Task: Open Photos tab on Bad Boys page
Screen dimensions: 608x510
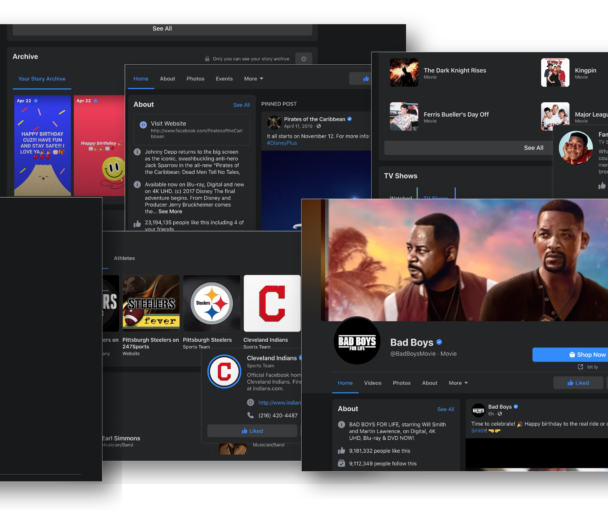Action: pos(402,383)
